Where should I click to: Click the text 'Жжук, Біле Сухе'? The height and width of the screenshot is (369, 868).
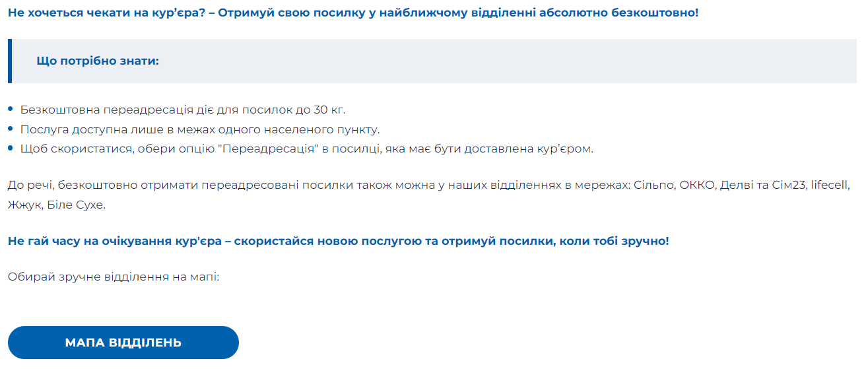[57, 205]
